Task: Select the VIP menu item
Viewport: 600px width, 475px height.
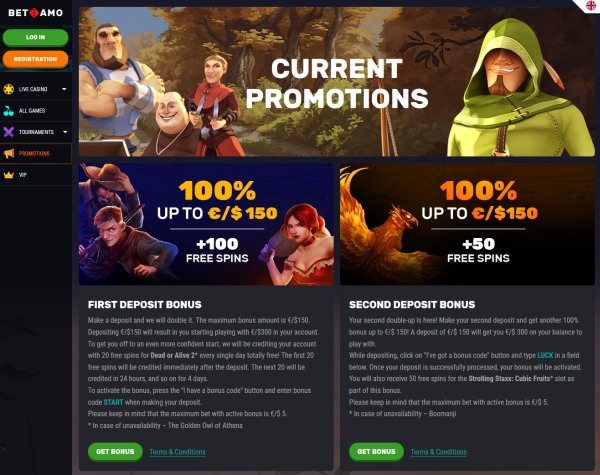Action: point(36,175)
